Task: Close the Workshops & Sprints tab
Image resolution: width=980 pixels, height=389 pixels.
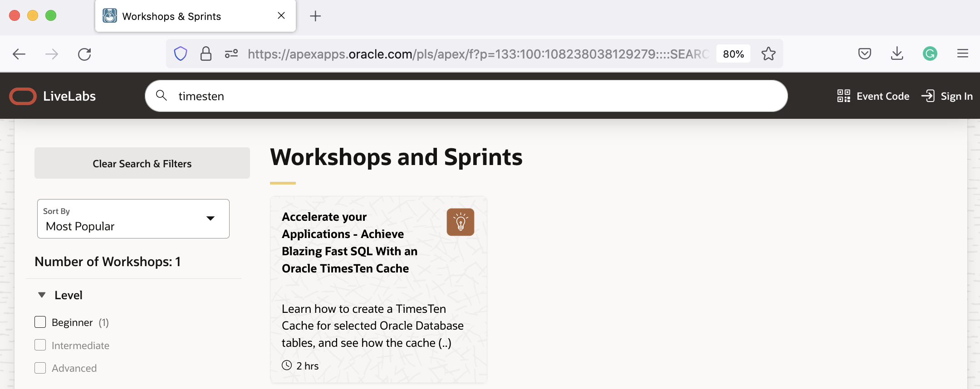Action: [x=281, y=16]
